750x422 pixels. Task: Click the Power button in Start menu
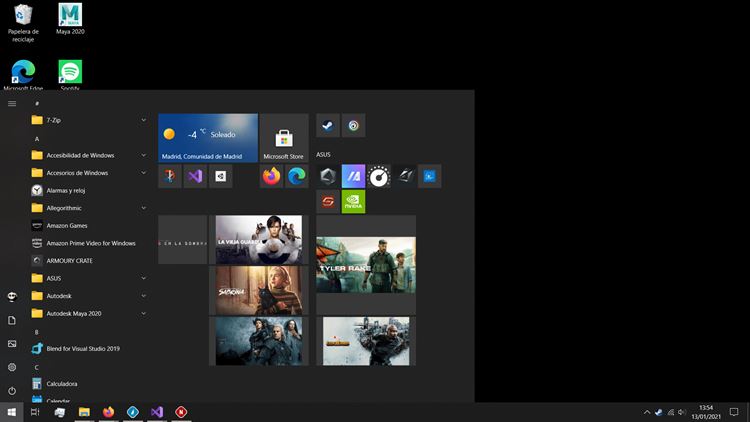(x=12, y=391)
